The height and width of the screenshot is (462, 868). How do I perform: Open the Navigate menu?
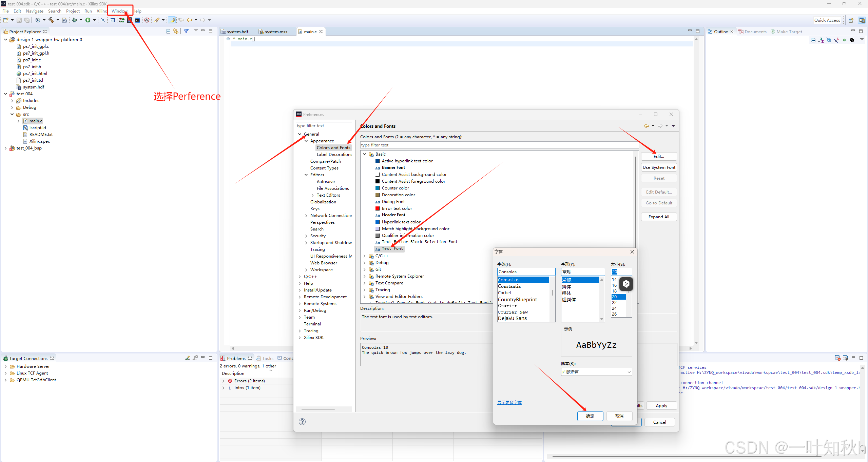pos(35,11)
